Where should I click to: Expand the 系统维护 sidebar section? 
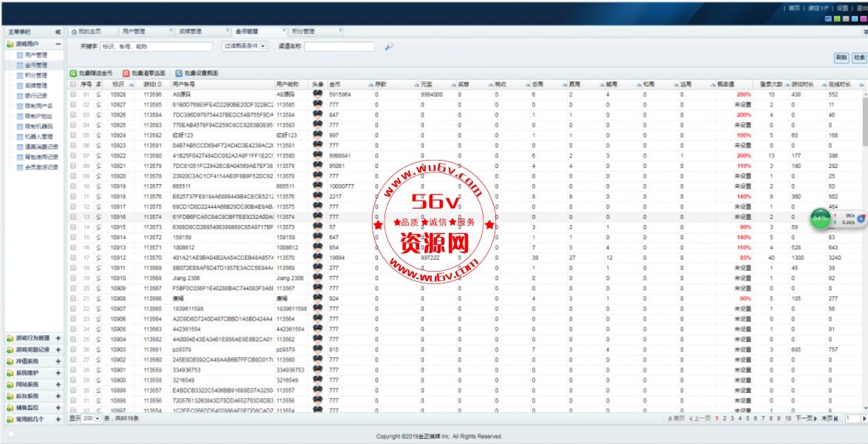click(x=58, y=373)
